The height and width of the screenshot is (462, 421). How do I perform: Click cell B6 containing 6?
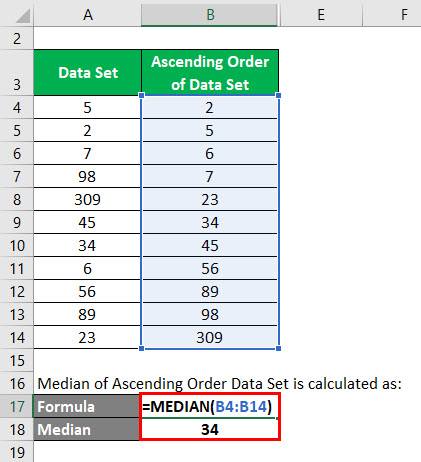pyautogui.click(x=210, y=153)
